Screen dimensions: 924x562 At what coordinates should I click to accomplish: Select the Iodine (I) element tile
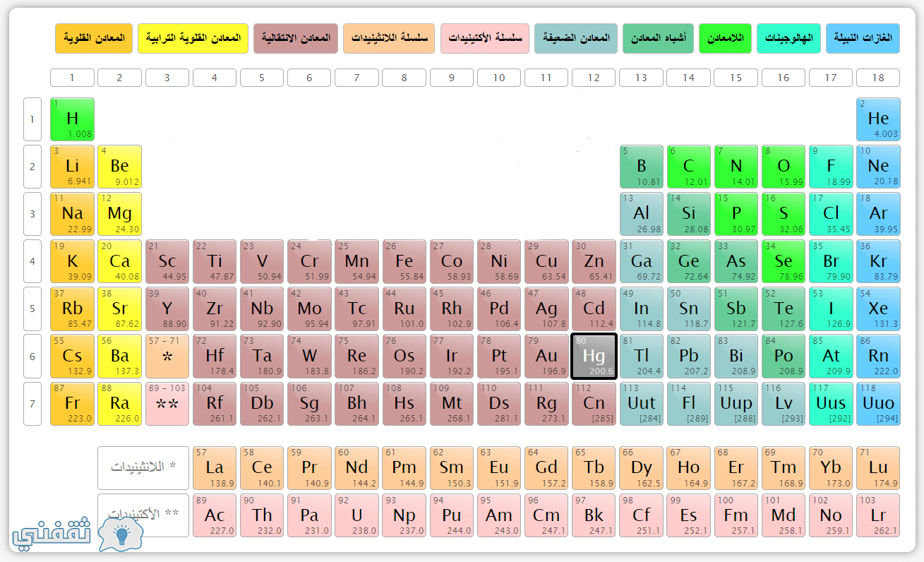(831, 309)
